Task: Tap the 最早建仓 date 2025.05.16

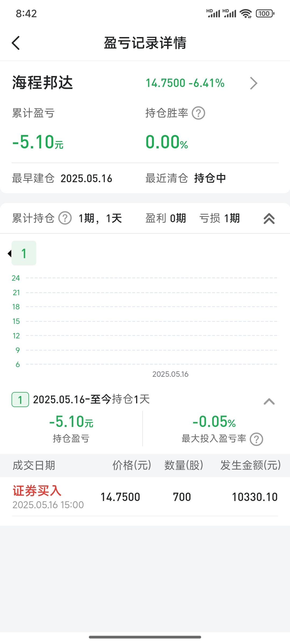Action: coord(86,178)
